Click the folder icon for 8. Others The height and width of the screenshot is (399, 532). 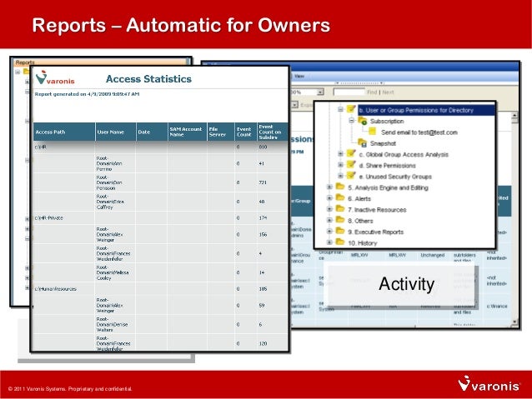pos(340,220)
